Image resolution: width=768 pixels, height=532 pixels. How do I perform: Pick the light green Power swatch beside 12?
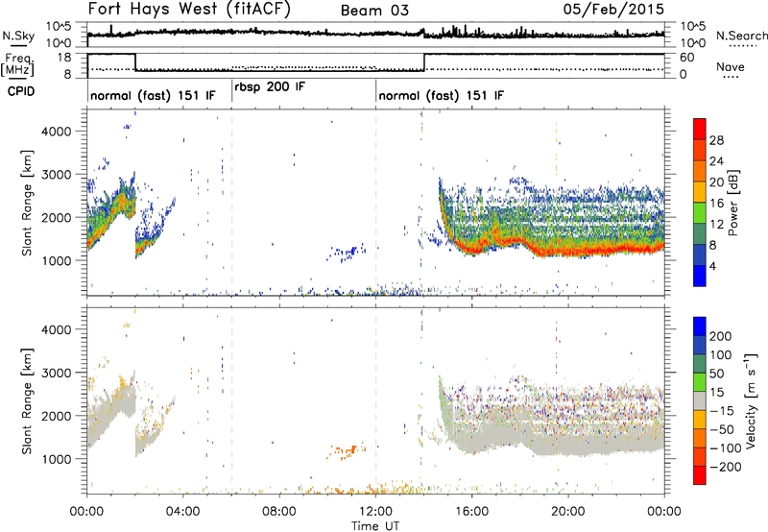pyautogui.click(x=700, y=212)
